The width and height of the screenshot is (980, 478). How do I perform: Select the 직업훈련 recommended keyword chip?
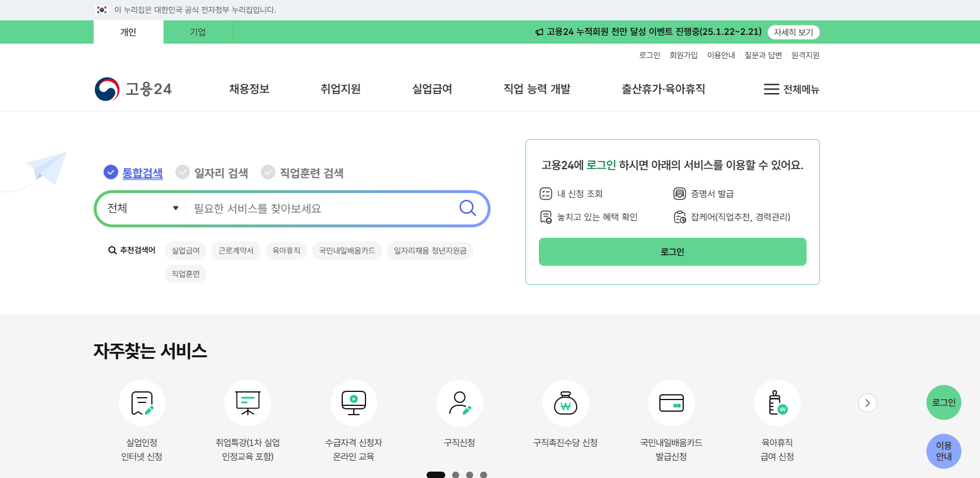[x=186, y=274]
